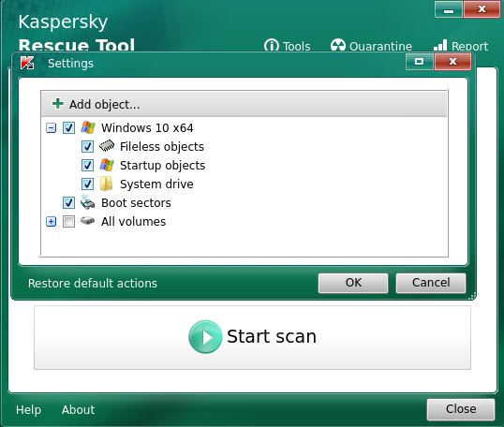Open the Tools menu
This screenshot has height=427, width=504.
coord(287,46)
